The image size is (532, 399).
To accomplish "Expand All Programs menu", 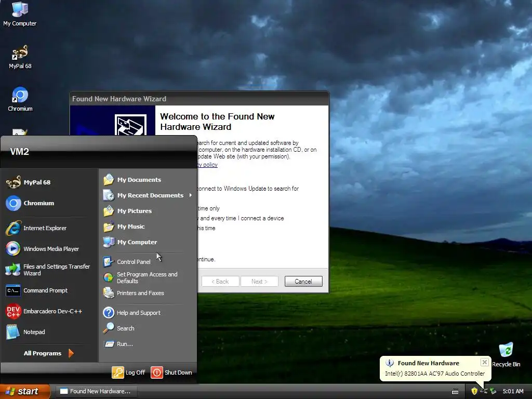I will coord(49,353).
